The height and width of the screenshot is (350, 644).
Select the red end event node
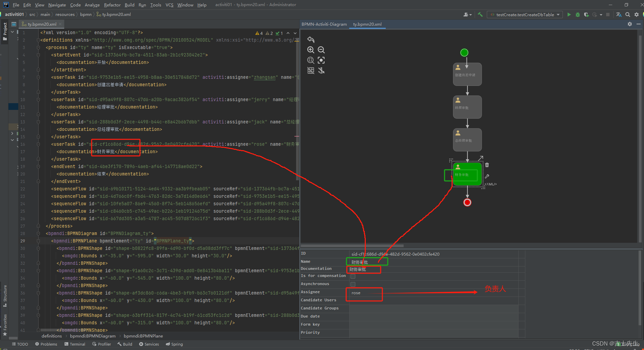point(467,202)
